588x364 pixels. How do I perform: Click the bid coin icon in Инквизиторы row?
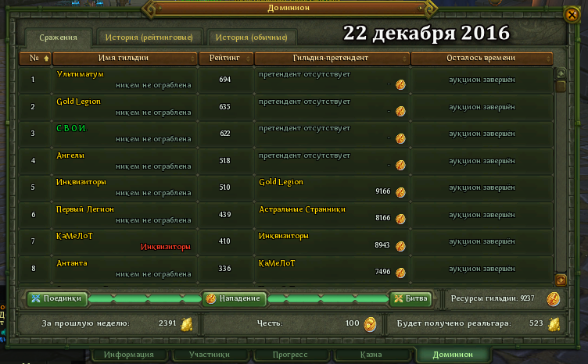click(400, 191)
